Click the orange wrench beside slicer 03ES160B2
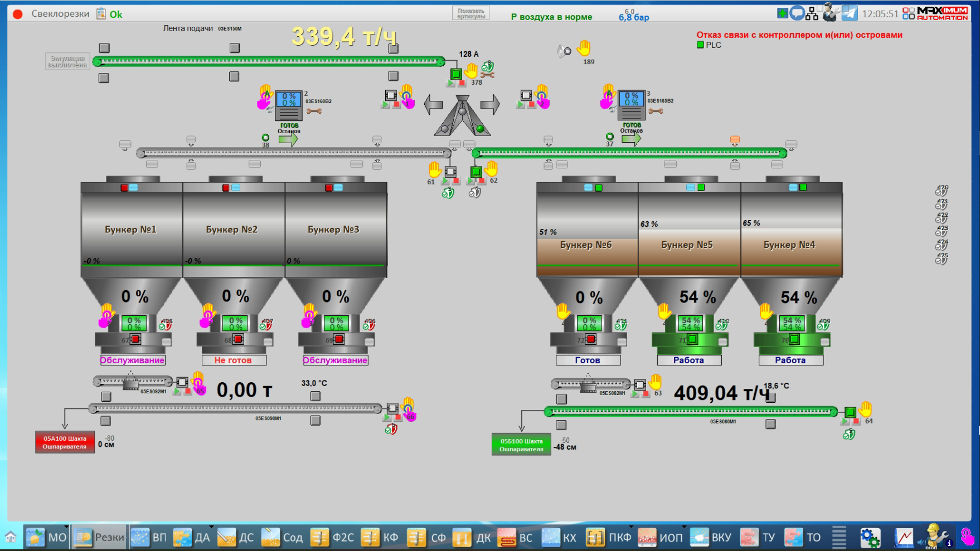Viewport: 980px width, 551px height. (314, 111)
